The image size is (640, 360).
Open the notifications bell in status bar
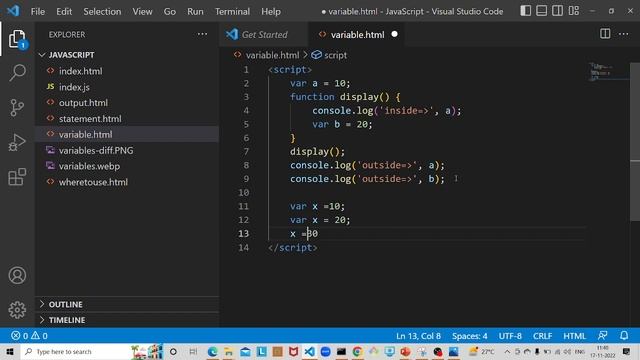(624, 336)
